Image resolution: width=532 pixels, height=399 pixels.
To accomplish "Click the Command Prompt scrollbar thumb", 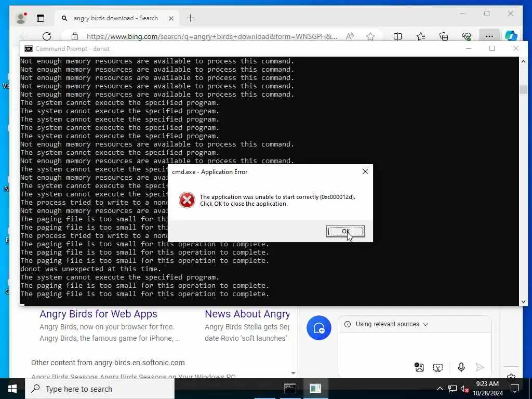I will pos(523,89).
